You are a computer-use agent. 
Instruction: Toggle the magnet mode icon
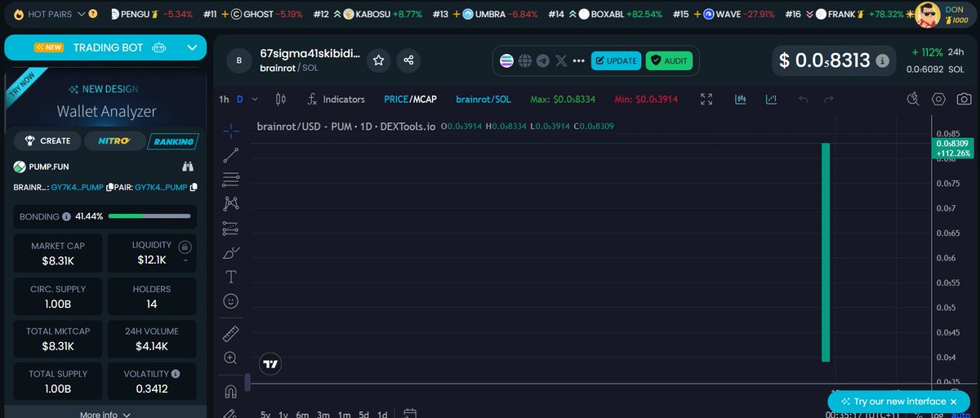(x=231, y=391)
